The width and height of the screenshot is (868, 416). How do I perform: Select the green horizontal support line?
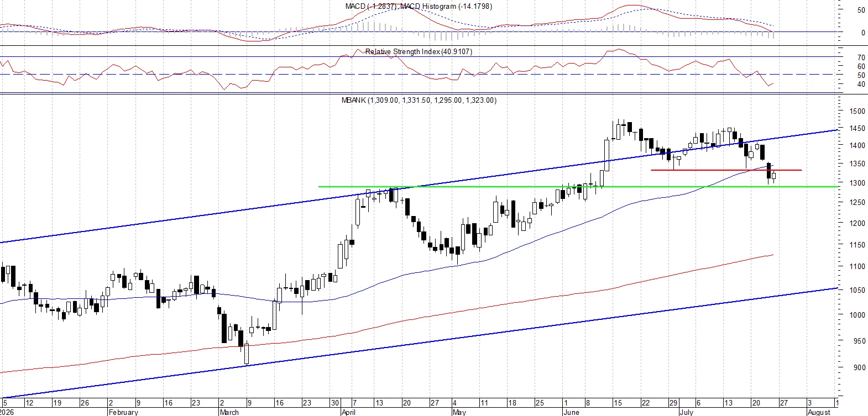[x=578, y=187]
